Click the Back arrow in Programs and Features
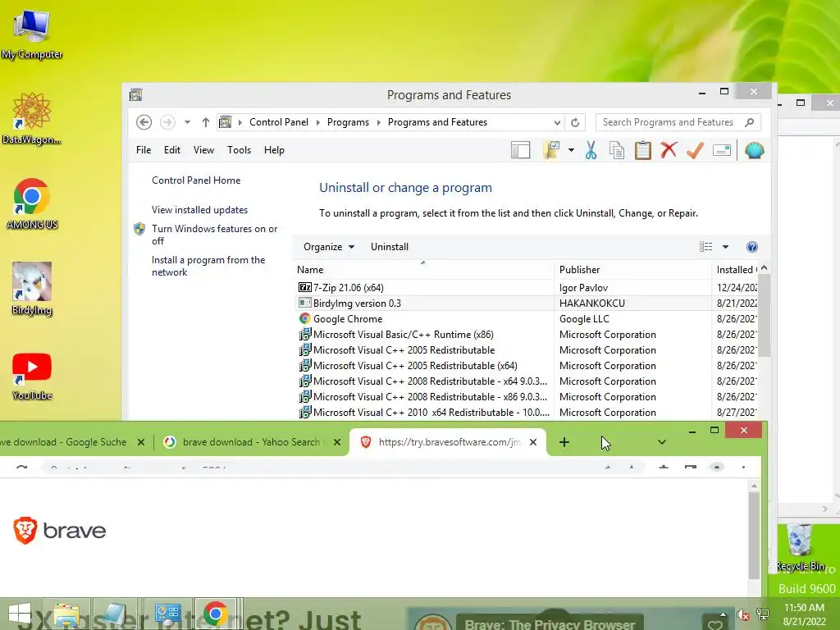This screenshot has height=630, width=840. (x=144, y=122)
